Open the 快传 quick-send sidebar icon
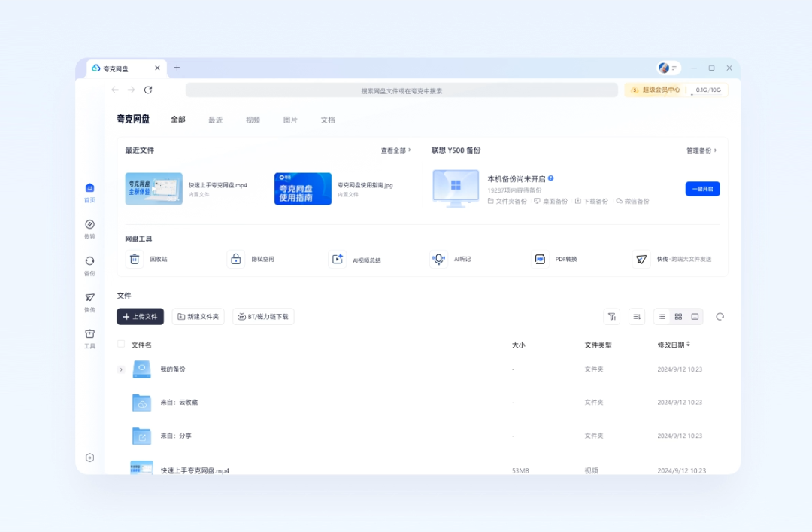 click(89, 302)
